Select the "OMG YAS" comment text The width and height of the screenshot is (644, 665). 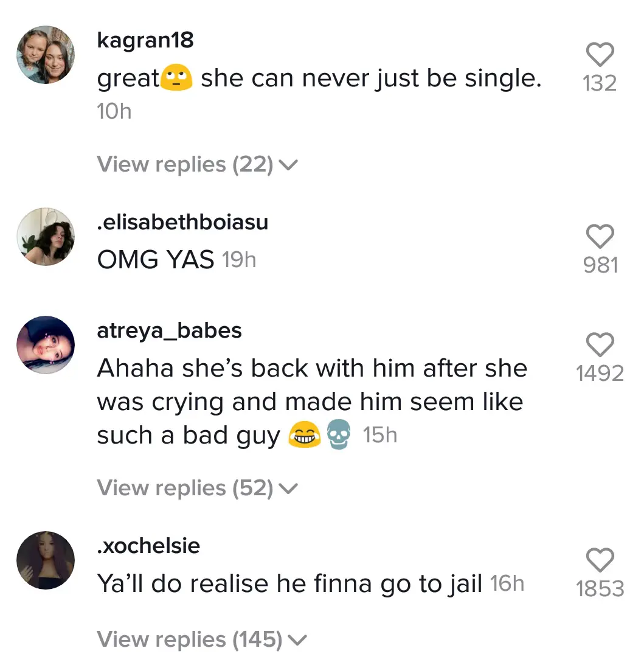[156, 260]
